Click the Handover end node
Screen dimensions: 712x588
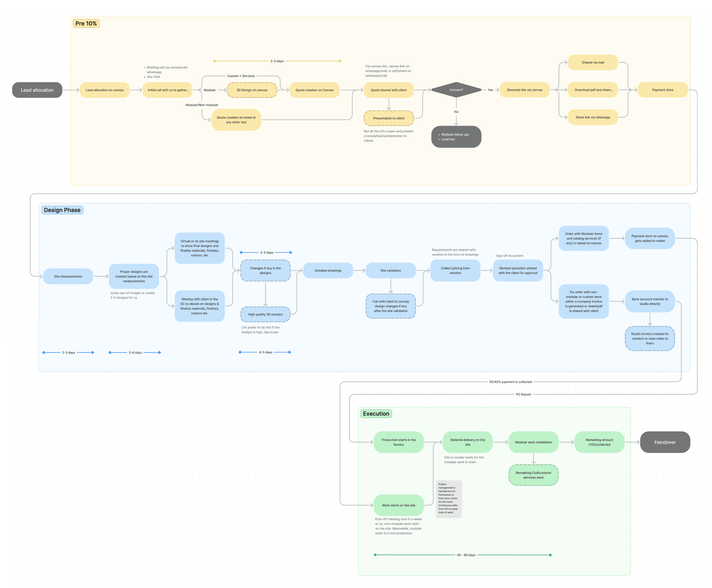(x=665, y=442)
